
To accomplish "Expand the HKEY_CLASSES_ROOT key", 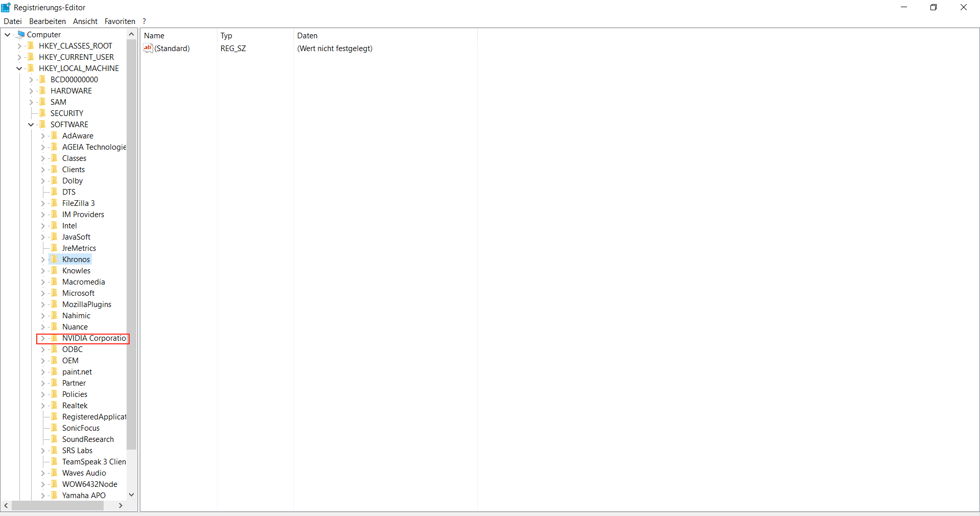I will [x=19, y=46].
